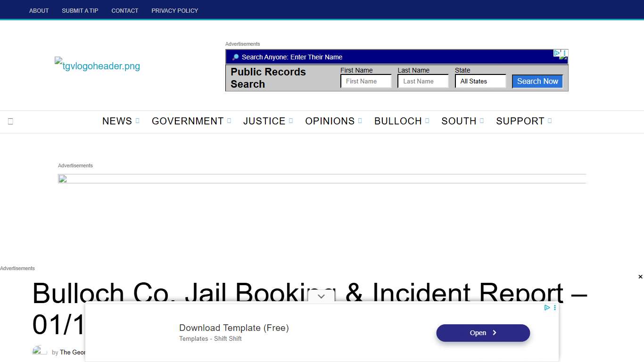The height and width of the screenshot is (362, 644).
Task: Collapse the bottom ad using the chevron
Action: [x=321, y=296]
